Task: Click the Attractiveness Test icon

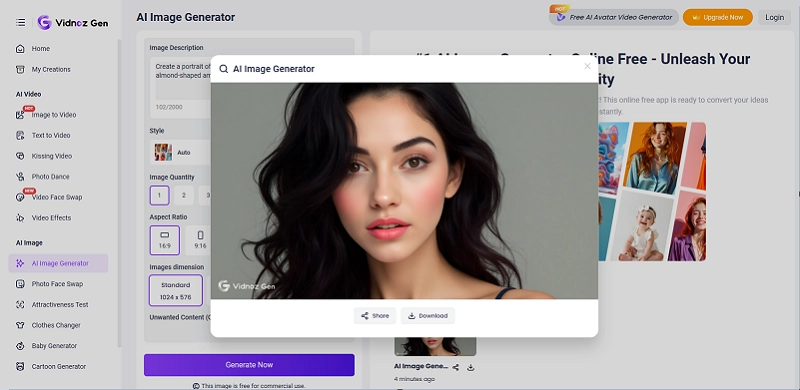Action: (x=20, y=305)
